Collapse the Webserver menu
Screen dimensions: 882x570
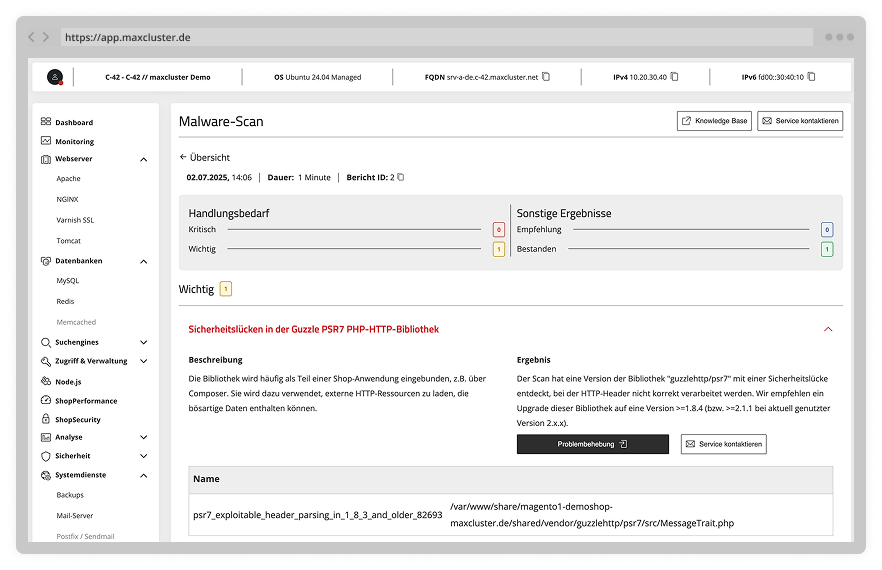pos(144,160)
